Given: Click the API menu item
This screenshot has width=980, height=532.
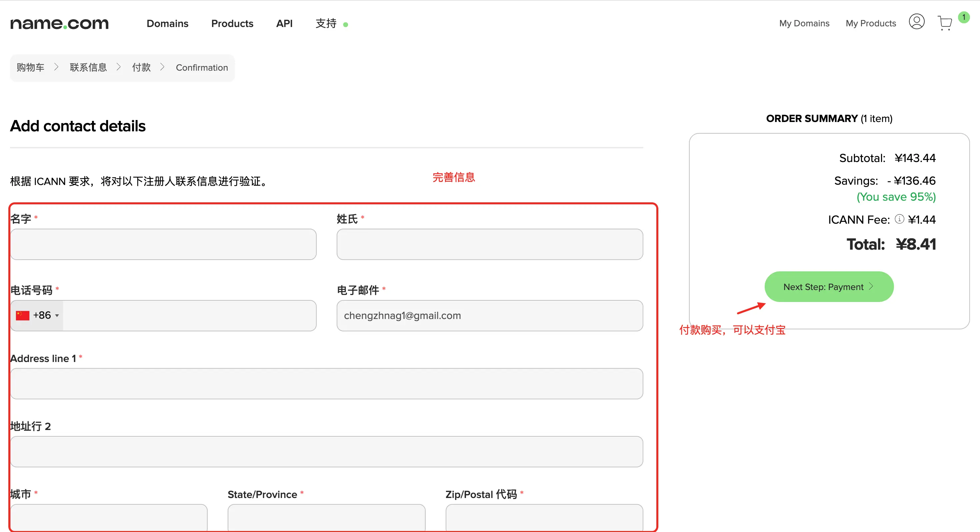Looking at the screenshot, I should (x=284, y=24).
